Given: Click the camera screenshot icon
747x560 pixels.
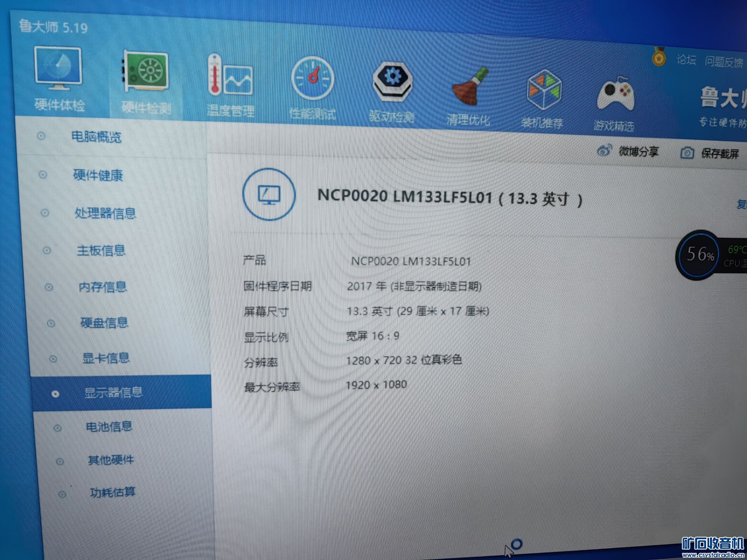Looking at the screenshot, I should coord(687,153).
